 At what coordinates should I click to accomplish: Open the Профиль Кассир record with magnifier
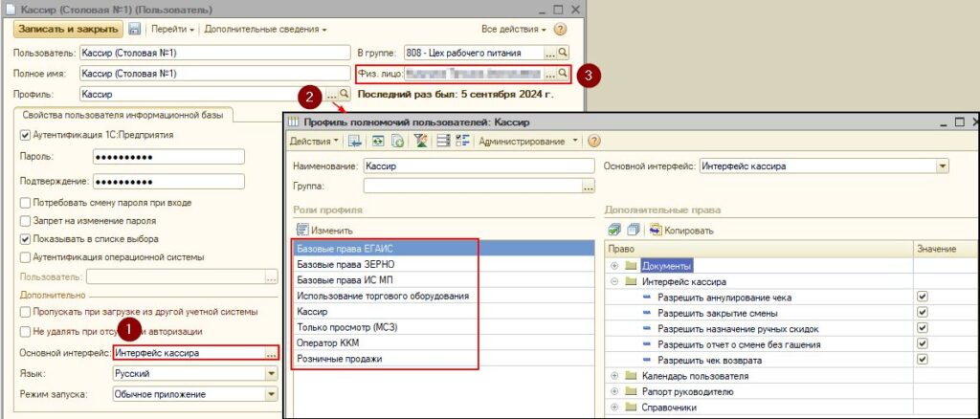point(344,95)
